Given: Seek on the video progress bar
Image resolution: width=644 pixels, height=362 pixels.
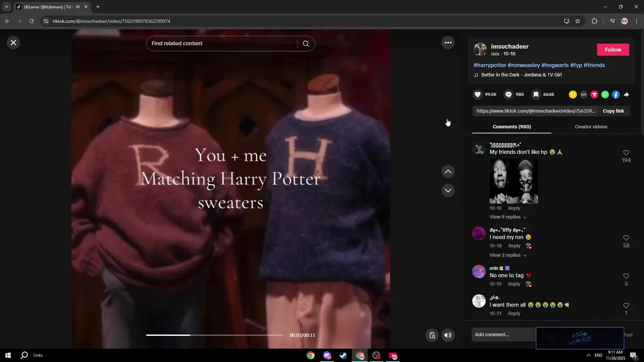Looking at the screenshot, I should [x=215, y=335].
